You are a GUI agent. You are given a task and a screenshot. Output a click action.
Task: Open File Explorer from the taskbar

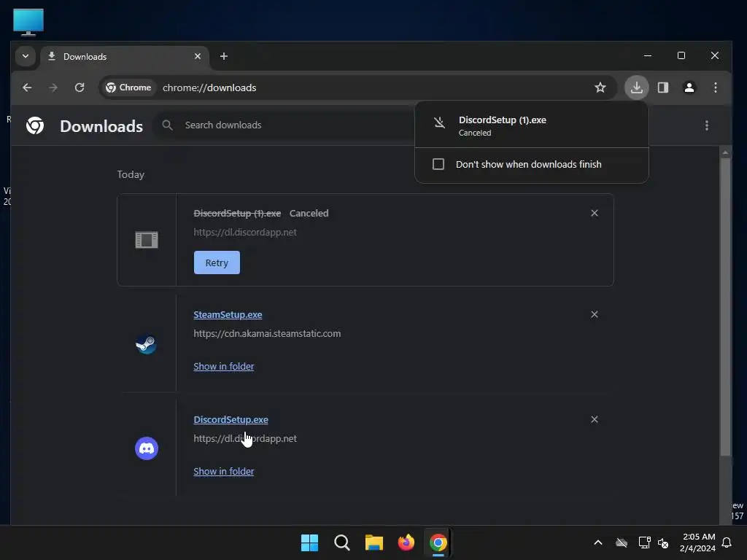coord(374,542)
